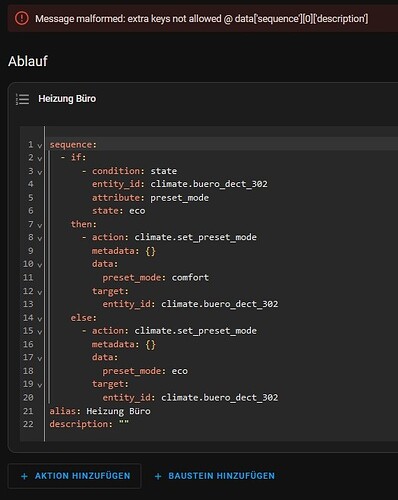Click 'preset_mode: comfort' on line 11
398x500 pixels.
click(x=156, y=277)
